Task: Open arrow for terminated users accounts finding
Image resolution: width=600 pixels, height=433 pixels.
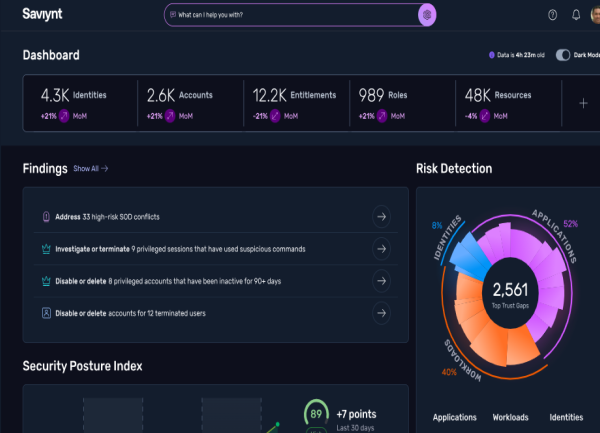Action: click(x=380, y=313)
